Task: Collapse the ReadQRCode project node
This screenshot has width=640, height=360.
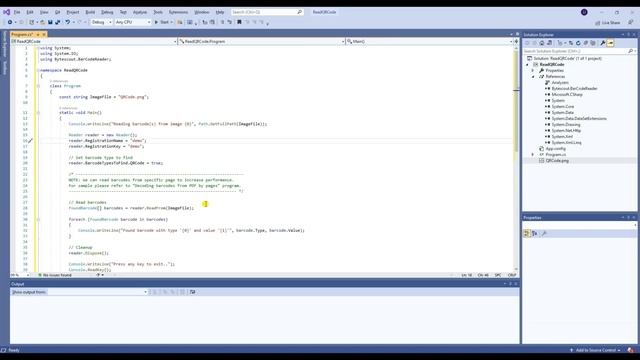Action: (527, 64)
